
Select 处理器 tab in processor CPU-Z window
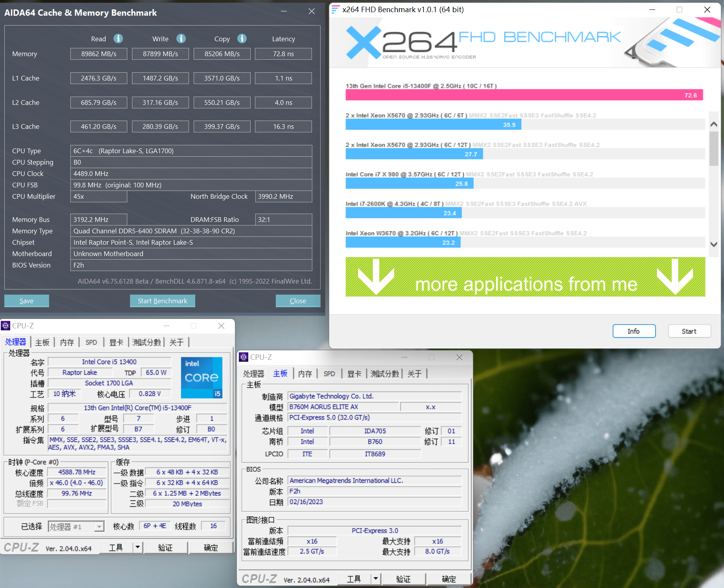[x=16, y=342]
